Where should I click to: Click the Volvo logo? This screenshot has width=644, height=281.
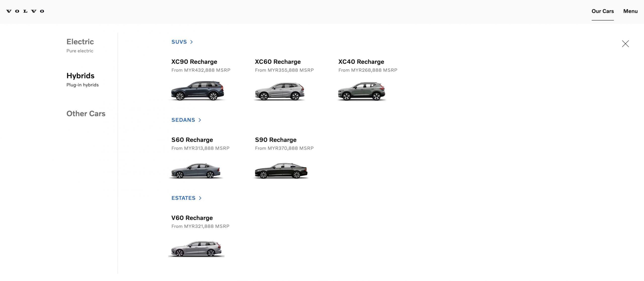[25, 11]
